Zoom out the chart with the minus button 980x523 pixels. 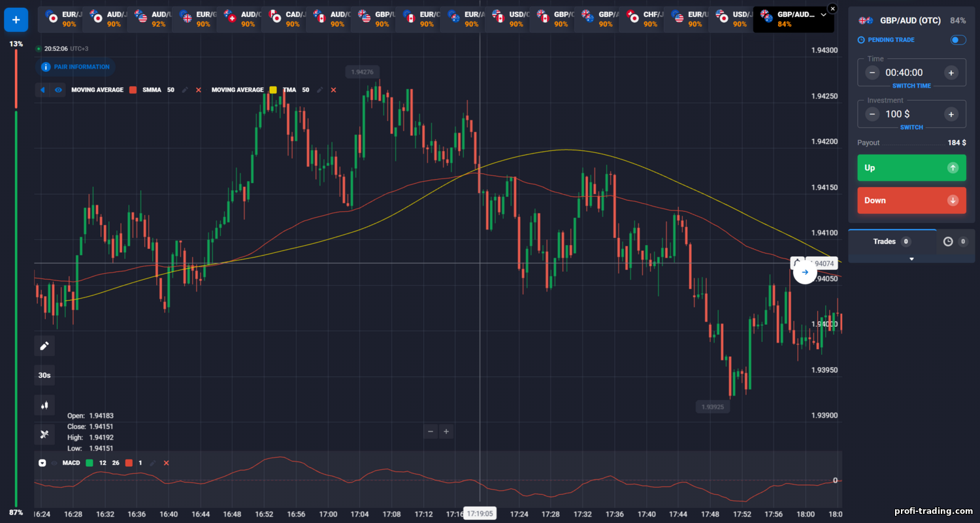coord(430,431)
